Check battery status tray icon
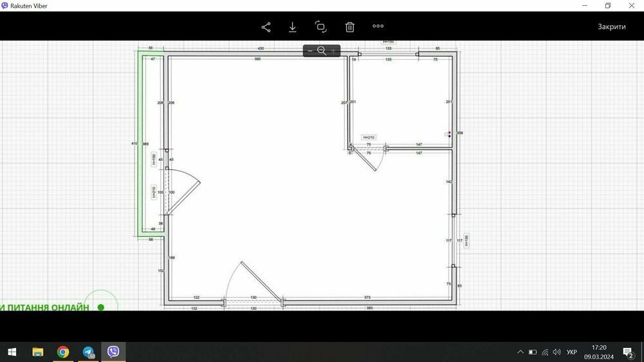The width and height of the screenshot is (644, 362). click(533, 352)
